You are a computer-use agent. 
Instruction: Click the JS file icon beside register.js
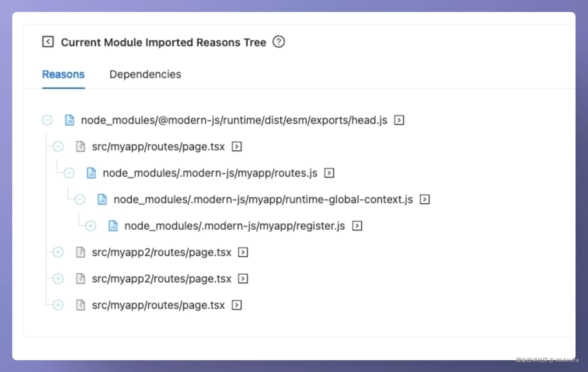point(113,226)
